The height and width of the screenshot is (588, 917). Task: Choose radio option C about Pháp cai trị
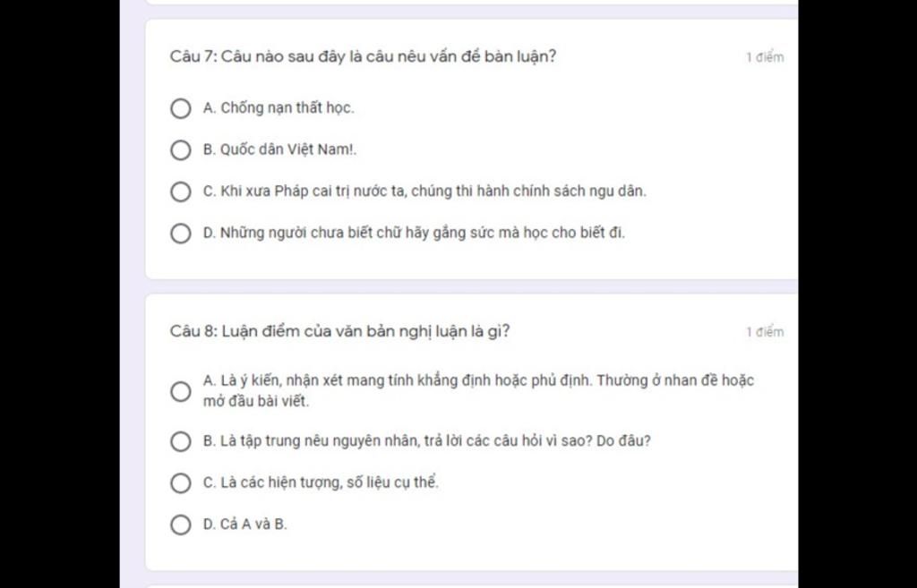[181, 192]
